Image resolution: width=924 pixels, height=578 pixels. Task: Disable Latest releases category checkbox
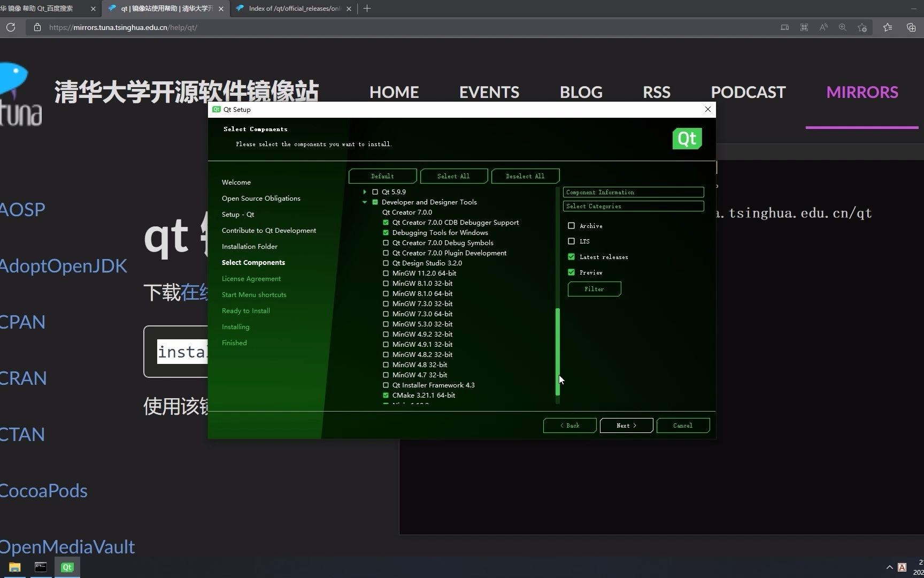[x=571, y=257]
